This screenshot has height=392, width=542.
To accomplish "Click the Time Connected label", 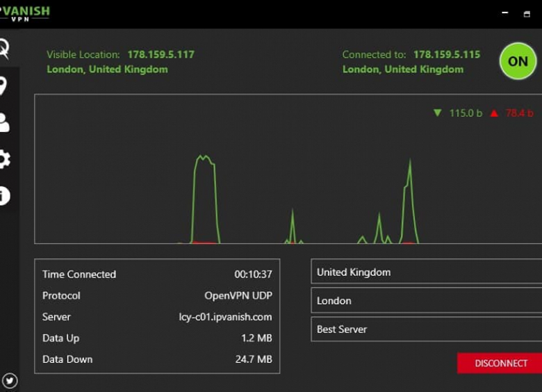I will (x=79, y=275).
